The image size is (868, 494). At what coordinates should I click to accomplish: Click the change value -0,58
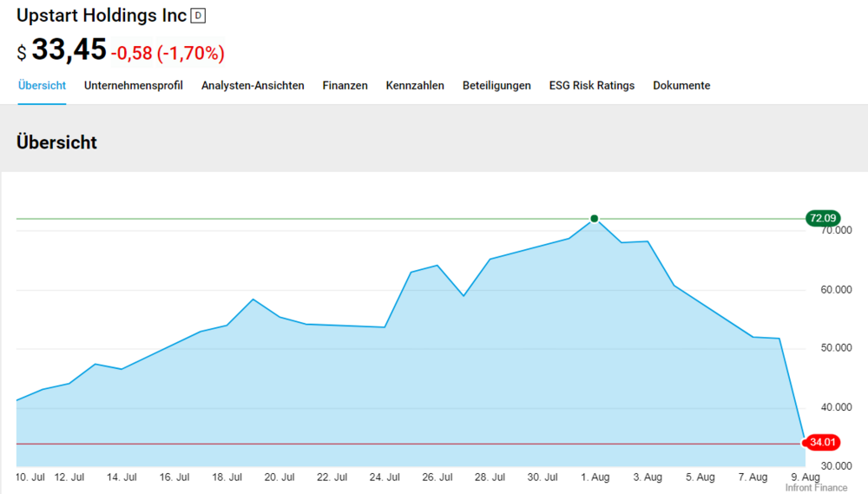tap(131, 53)
